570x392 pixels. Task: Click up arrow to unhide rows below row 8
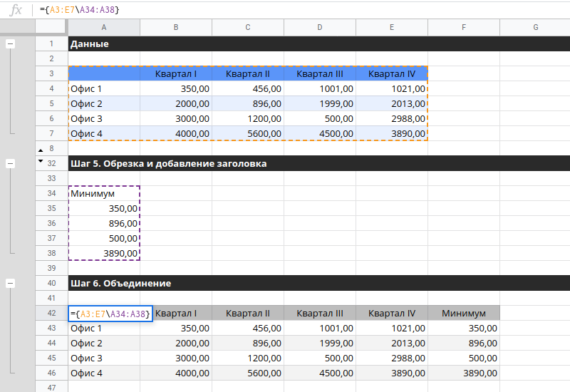click(40, 148)
